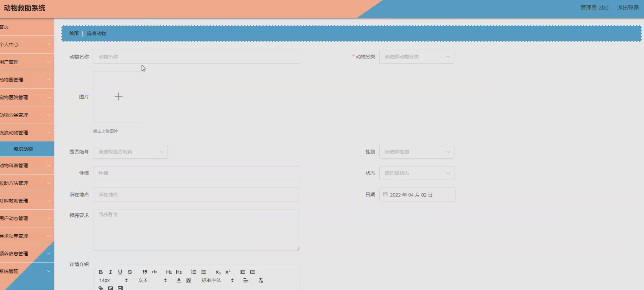Expand 用户动态管理 sidebar menu
This screenshot has width=644, height=290.
pyautogui.click(x=27, y=219)
